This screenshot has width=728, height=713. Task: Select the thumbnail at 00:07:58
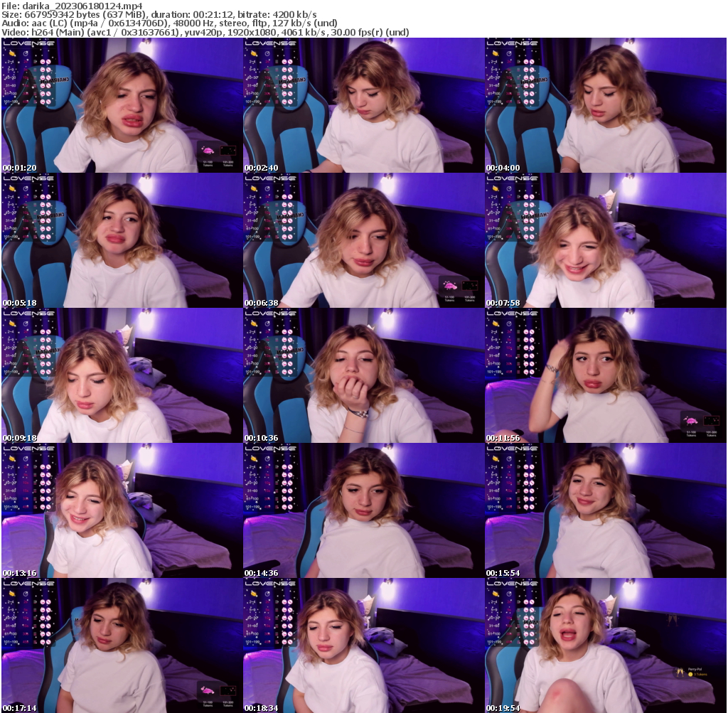tap(605, 240)
